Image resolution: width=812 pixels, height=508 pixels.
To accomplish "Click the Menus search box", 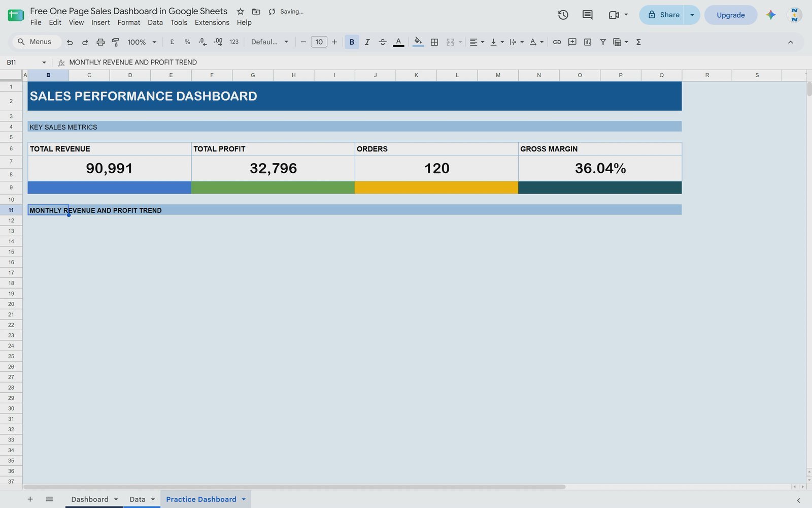I will pyautogui.click(x=36, y=42).
